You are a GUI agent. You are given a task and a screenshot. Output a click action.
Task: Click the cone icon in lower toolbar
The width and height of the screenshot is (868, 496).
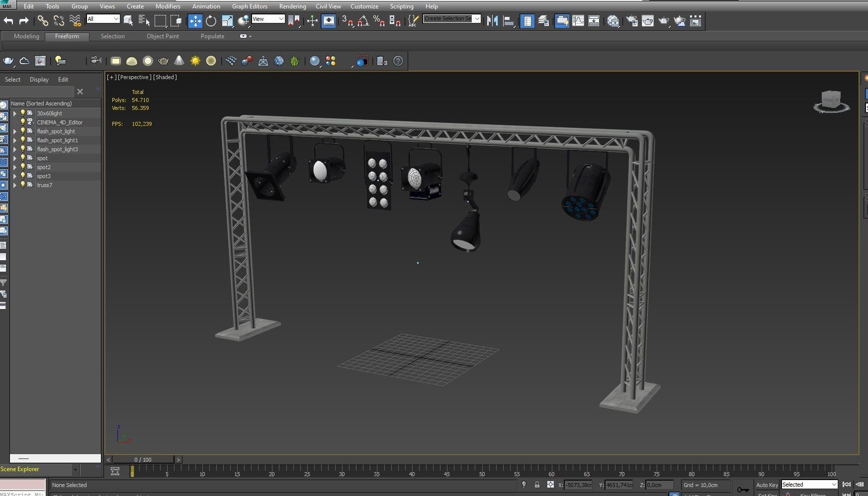click(x=179, y=61)
